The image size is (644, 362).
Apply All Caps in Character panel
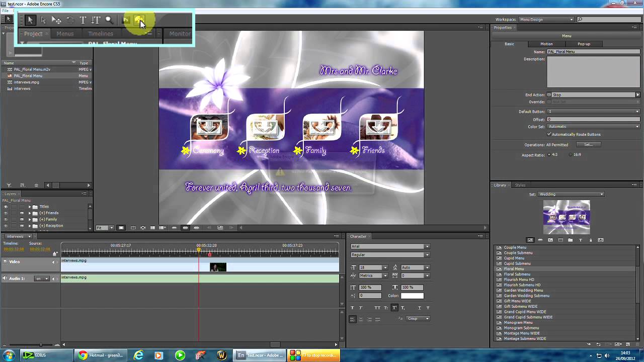click(x=377, y=308)
